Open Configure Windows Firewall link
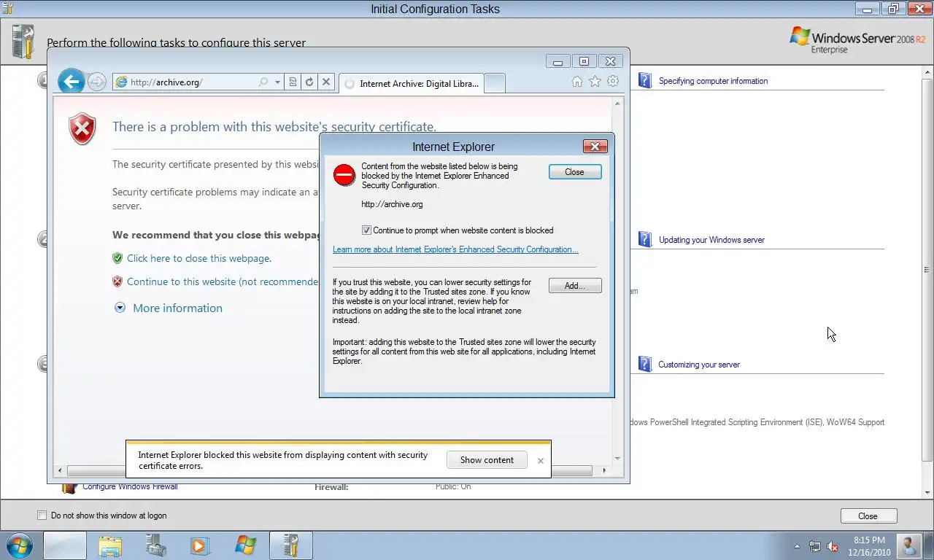Image resolution: width=934 pixels, height=560 pixels. [130, 487]
